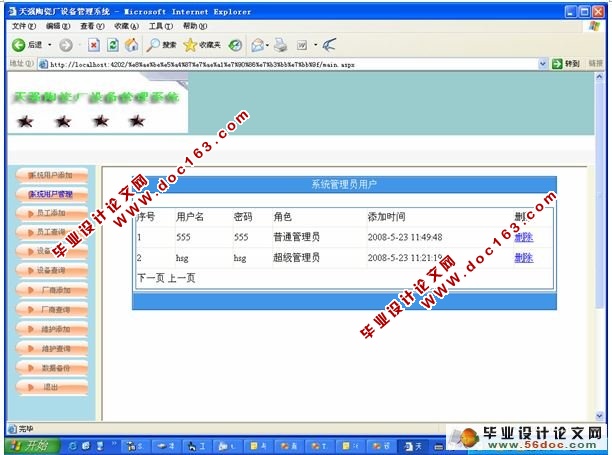This screenshot has height=455, width=612.
Task: Click 删除 link for user hsg
Action: tap(523, 258)
